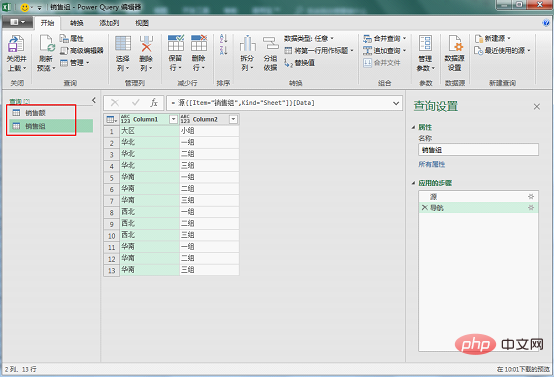Open the Data Type (数据类型) dropdown
This screenshot has height=377, width=554.
308,38
